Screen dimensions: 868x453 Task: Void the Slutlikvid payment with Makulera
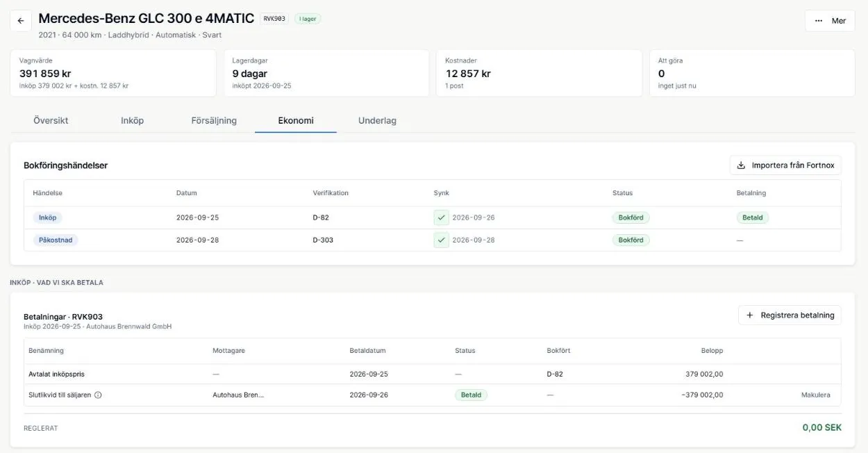(x=815, y=395)
